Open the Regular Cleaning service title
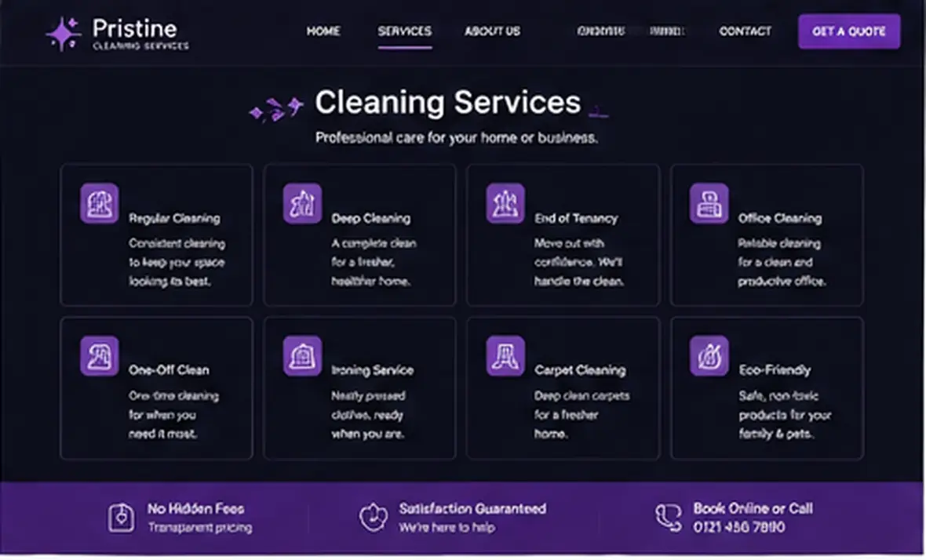The image size is (926, 560). [175, 218]
